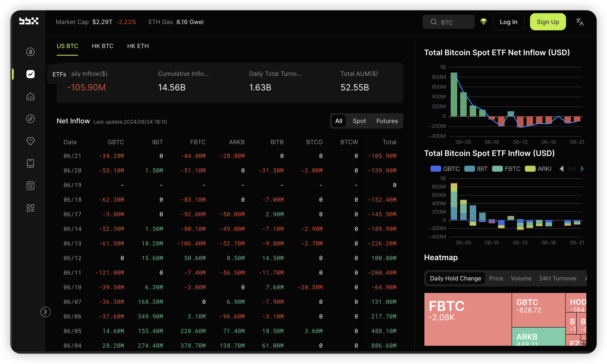Click the ETH Gas 8.16 Gwei text
This screenshot has width=607, height=364.
tap(176, 22)
